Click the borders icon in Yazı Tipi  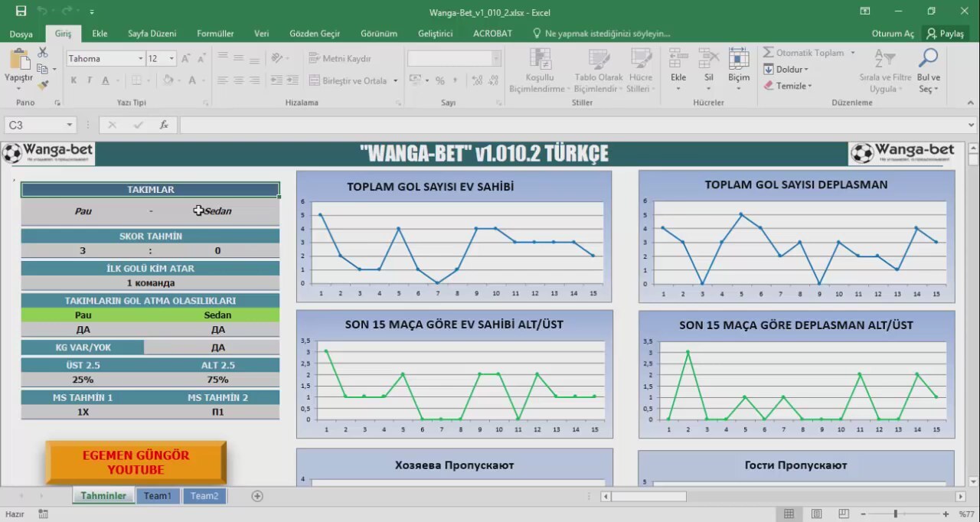tap(136, 80)
